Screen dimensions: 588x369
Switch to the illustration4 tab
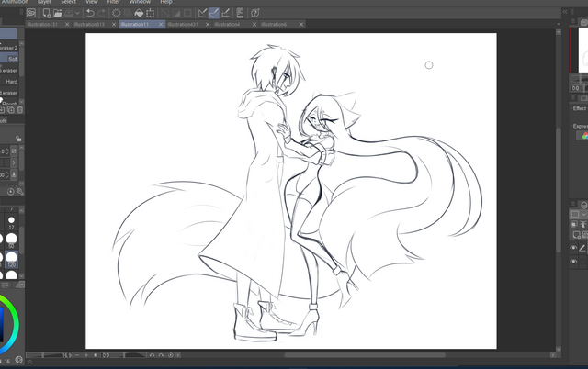coord(227,25)
